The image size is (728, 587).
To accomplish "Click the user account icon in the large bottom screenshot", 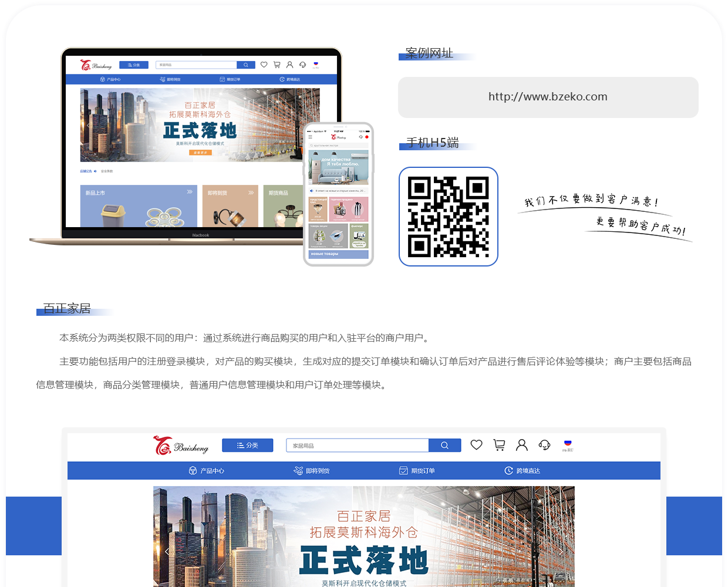I will coord(521,445).
